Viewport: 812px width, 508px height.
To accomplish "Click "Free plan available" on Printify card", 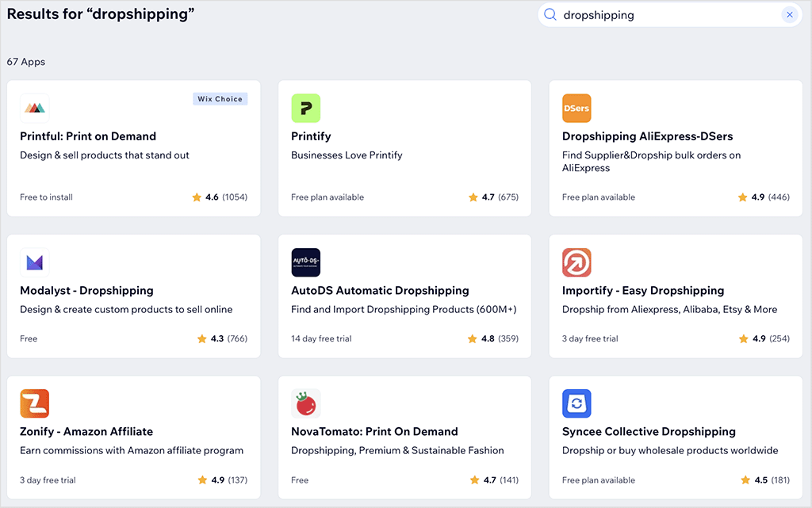I will coord(327,197).
